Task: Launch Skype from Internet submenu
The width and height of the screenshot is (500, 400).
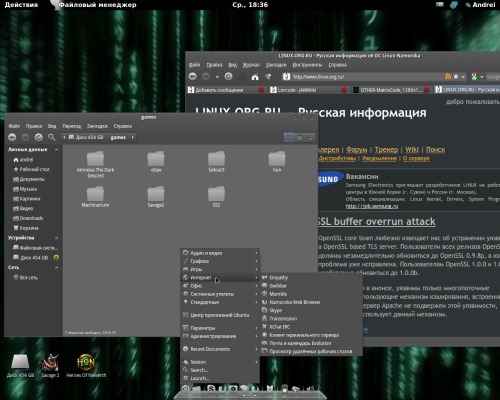Action: [311, 310]
